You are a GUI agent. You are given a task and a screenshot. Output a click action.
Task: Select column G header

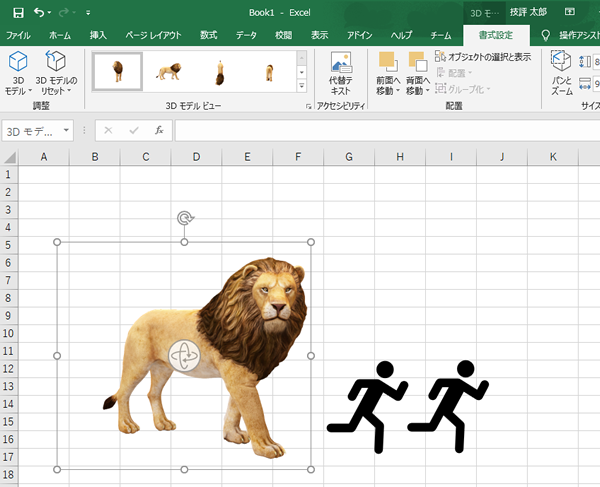(x=349, y=157)
